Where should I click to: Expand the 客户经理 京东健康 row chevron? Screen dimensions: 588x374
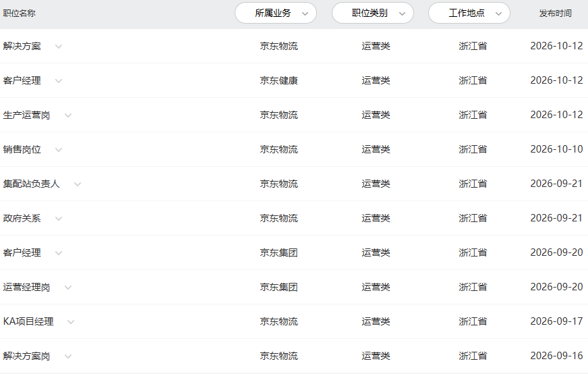click(x=59, y=81)
